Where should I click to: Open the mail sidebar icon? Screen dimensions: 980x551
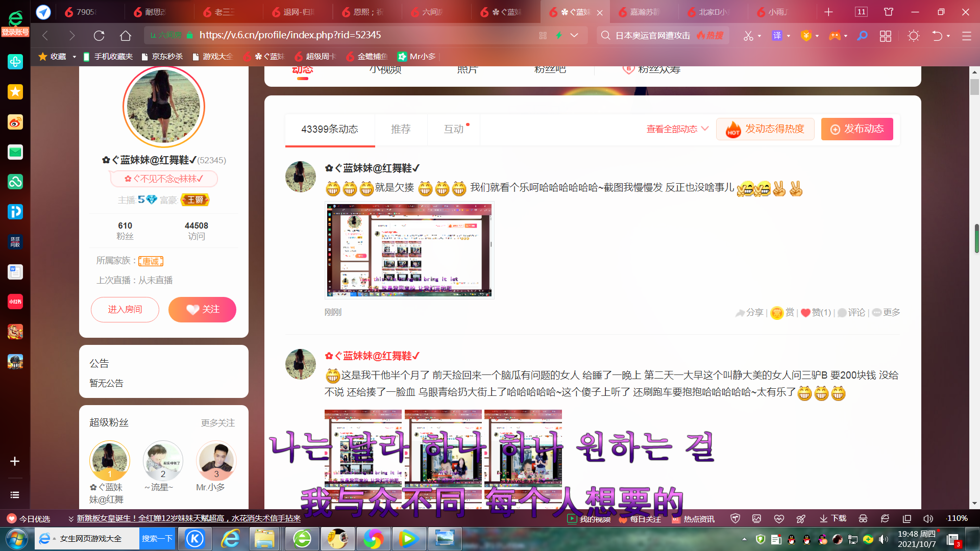pyautogui.click(x=15, y=152)
